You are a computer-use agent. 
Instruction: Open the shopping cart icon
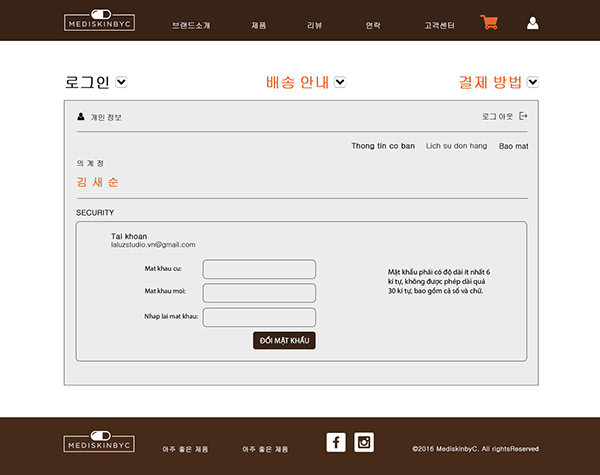click(x=489, y=23)
